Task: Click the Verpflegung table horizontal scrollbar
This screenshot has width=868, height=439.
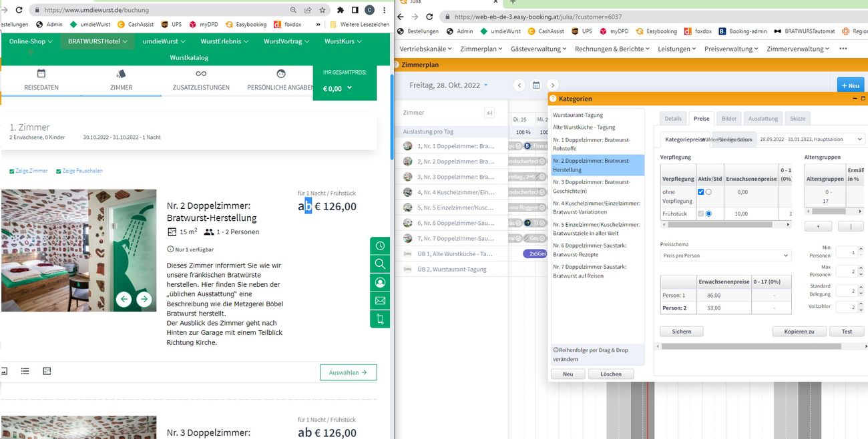Action: point(726,225)
